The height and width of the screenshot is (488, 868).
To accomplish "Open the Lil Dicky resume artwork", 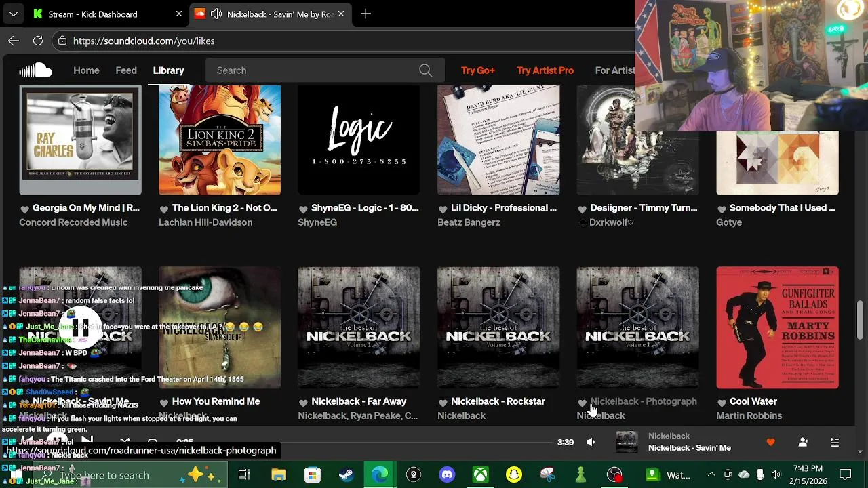I will (x=498, y=140).
